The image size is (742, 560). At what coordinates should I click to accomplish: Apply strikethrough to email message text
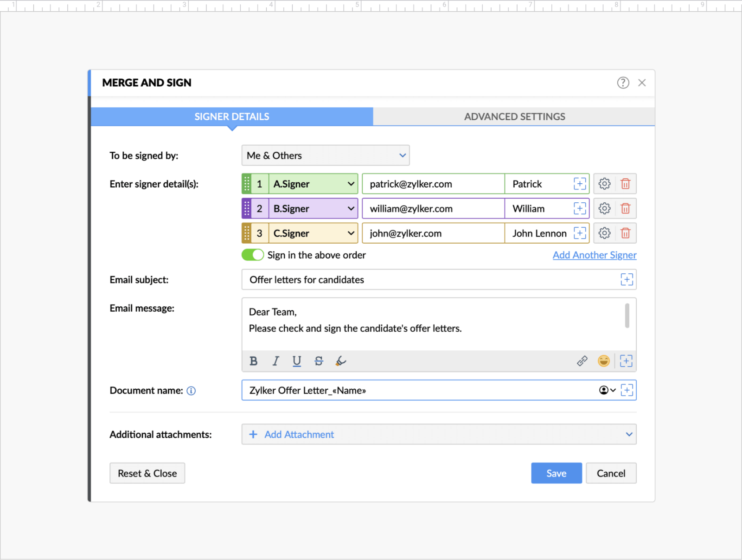(x=319, y=361)
